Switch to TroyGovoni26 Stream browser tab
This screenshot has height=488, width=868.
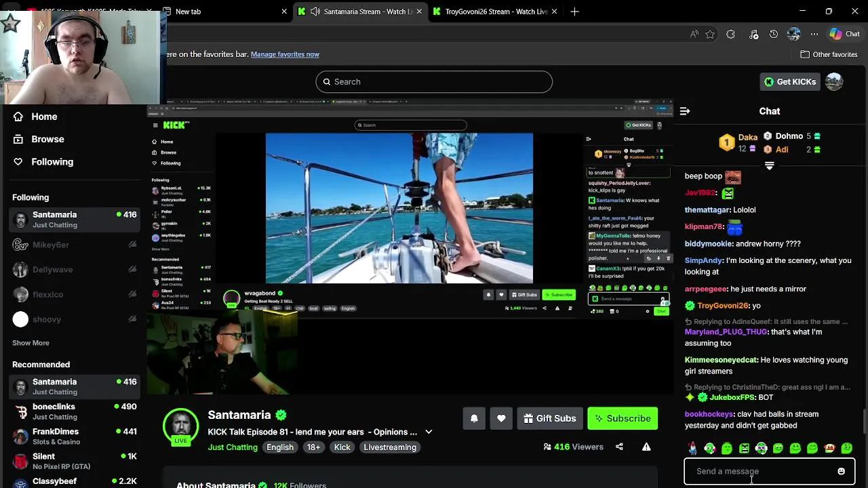point(496,12)
